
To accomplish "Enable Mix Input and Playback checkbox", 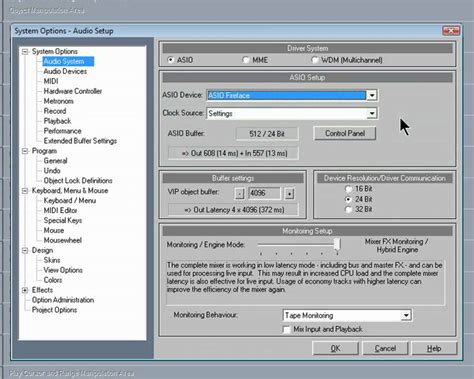I will (x=286, y=329).
